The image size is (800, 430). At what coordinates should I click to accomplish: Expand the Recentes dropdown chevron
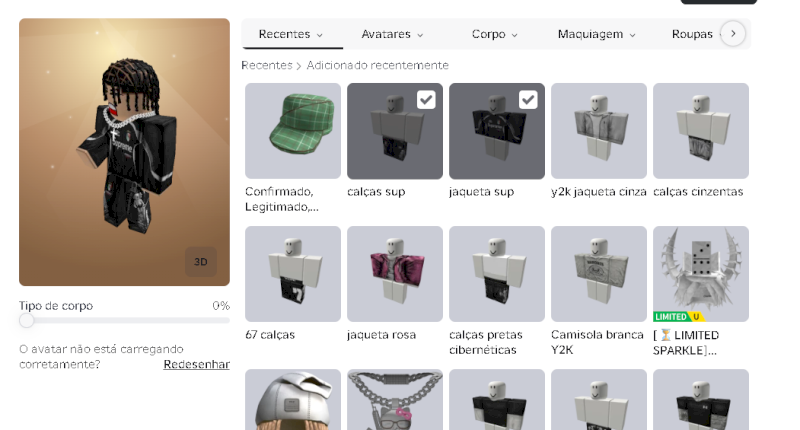pos(320,35)
